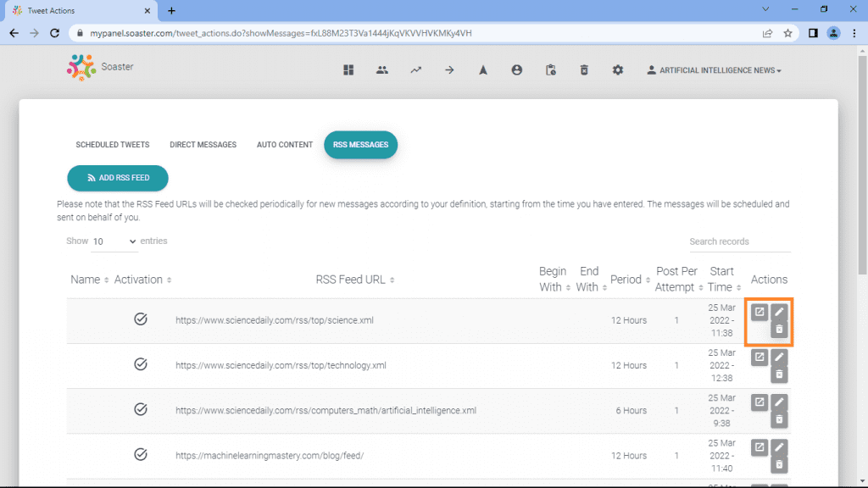Open the Direct Messages tab link
This screenshot has height=488, width=868.
203,145
